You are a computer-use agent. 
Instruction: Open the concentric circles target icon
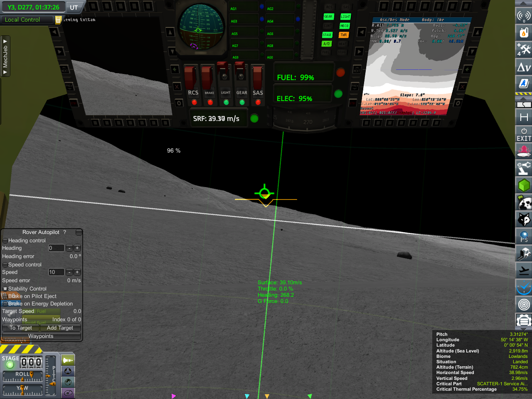click(524, 304)
